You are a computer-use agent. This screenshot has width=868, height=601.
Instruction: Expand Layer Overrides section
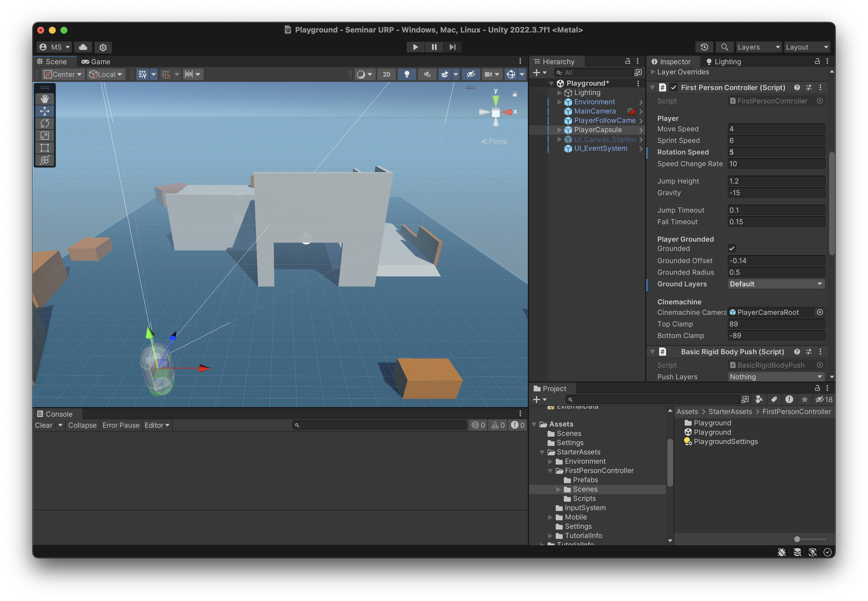click(x=653, y=72)
